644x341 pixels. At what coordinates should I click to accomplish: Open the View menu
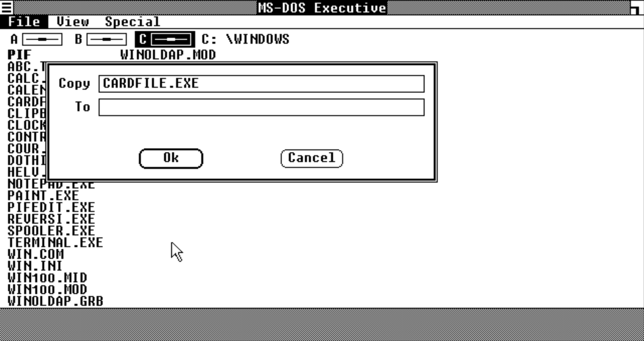coord(73,22)
